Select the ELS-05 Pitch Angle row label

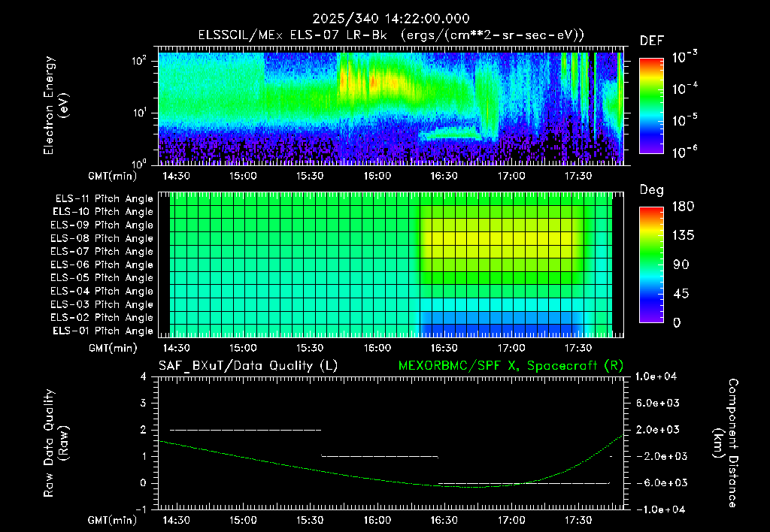(102, 278)
